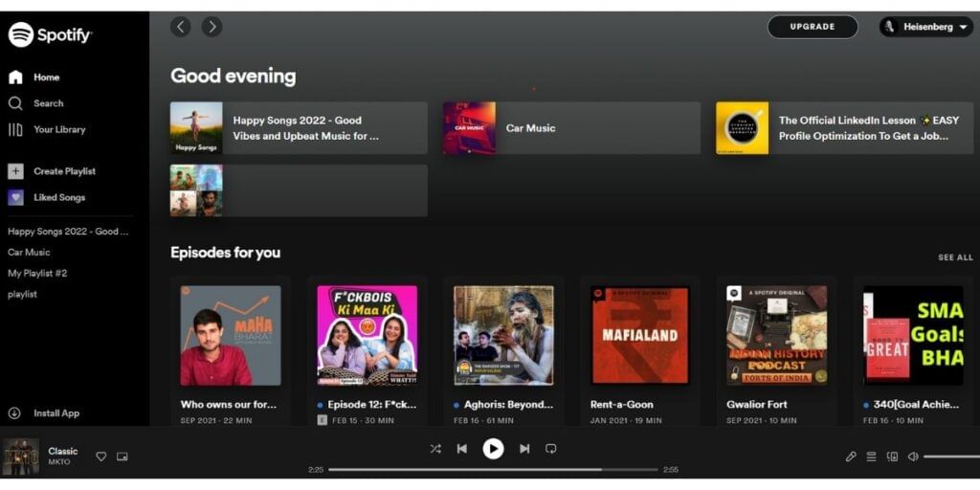Screen dimensions: 980x490
Task: Toggle shuffle playback
Action: point(435,449)
